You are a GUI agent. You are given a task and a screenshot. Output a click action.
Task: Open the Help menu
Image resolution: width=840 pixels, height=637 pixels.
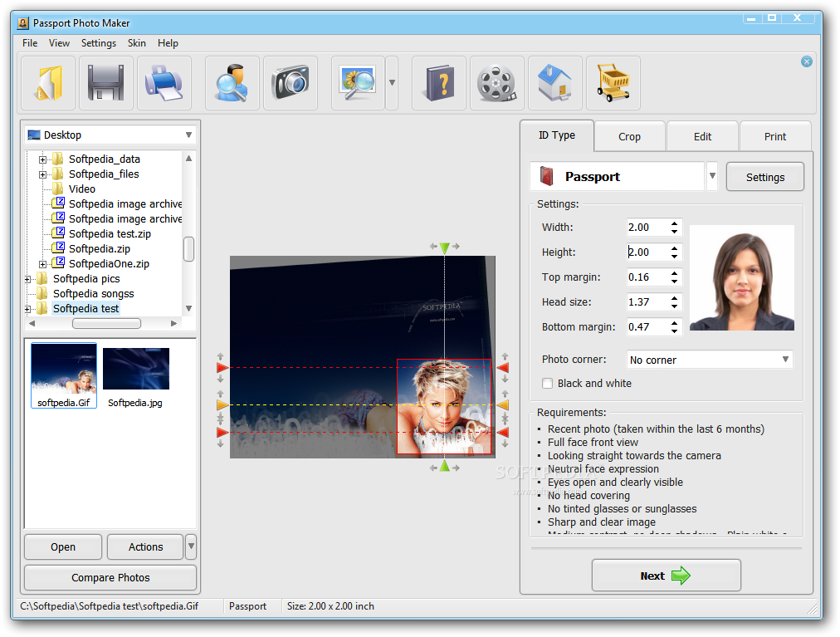[168, 43]
